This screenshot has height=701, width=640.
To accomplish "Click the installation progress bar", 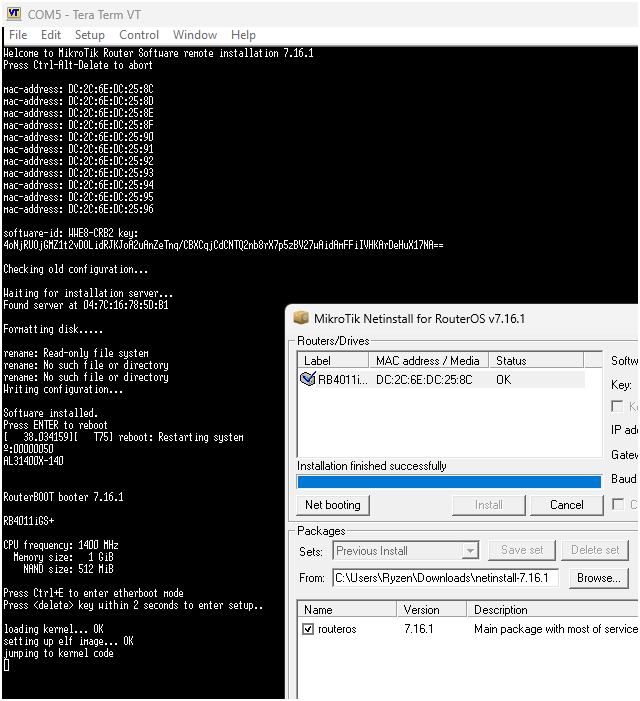I will click(x=449, y=481).
